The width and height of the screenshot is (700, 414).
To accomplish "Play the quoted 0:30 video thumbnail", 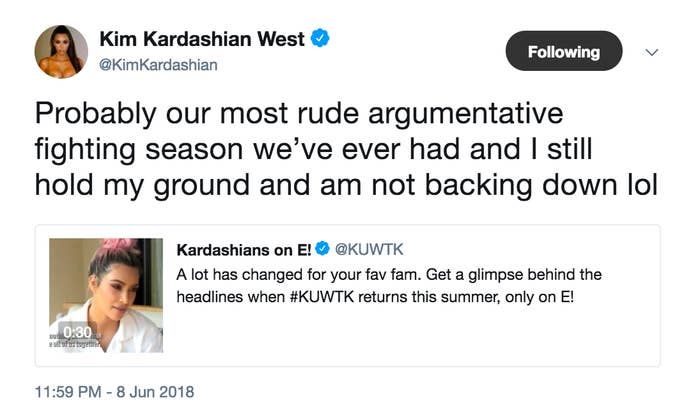I will click(106, 295).
